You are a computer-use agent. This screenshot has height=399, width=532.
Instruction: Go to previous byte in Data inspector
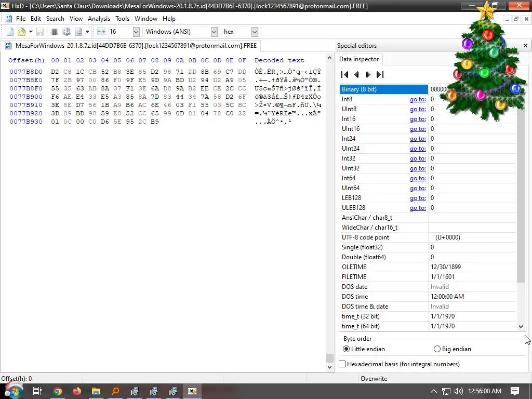pos(356,75)
